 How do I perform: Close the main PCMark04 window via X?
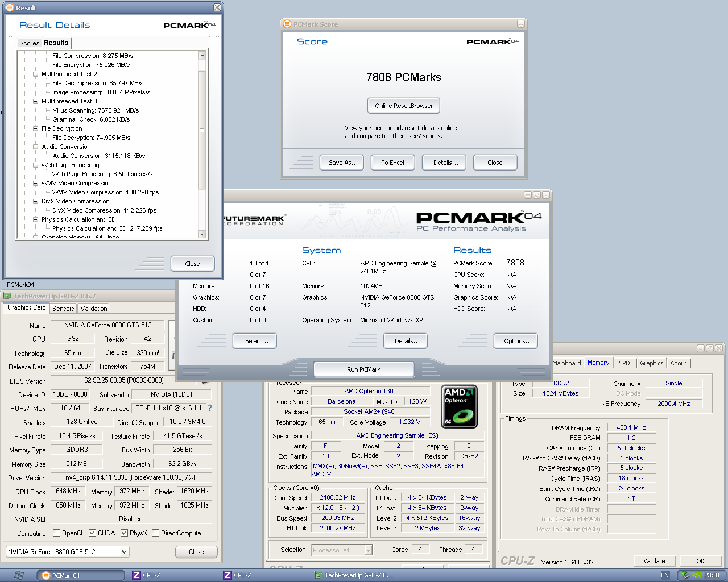coord(546,195)
